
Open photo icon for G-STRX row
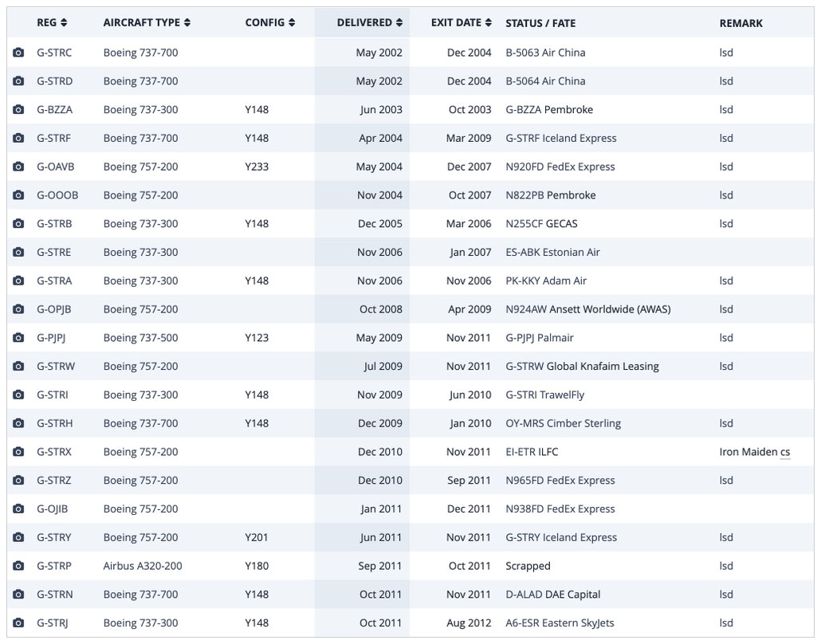18,452
